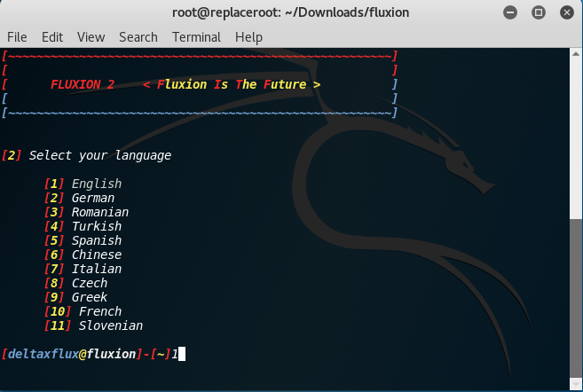The width and height of the screenshot is (583, 392).
Task: Click the '[8] Czech' language option
Action: click(75, 283)
